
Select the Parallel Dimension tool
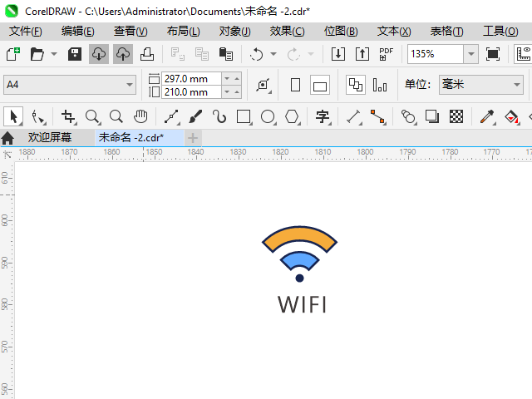[x=354, y=117]
